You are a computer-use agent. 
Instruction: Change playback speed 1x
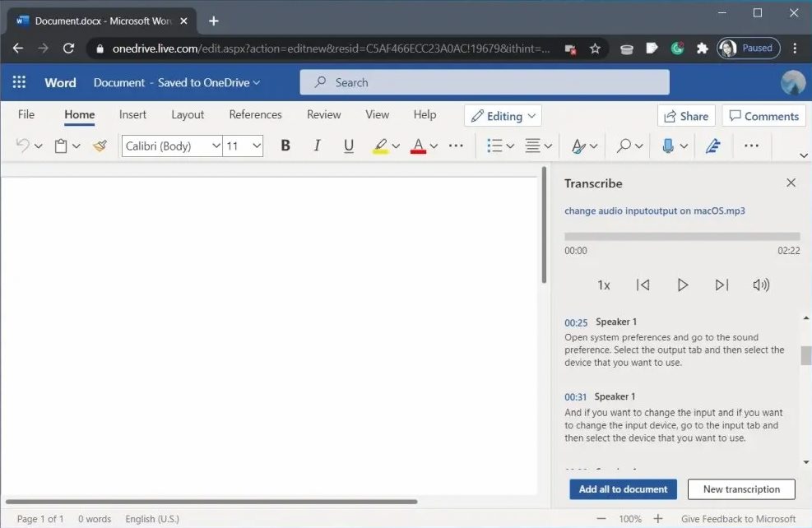(x=604, y=285)
